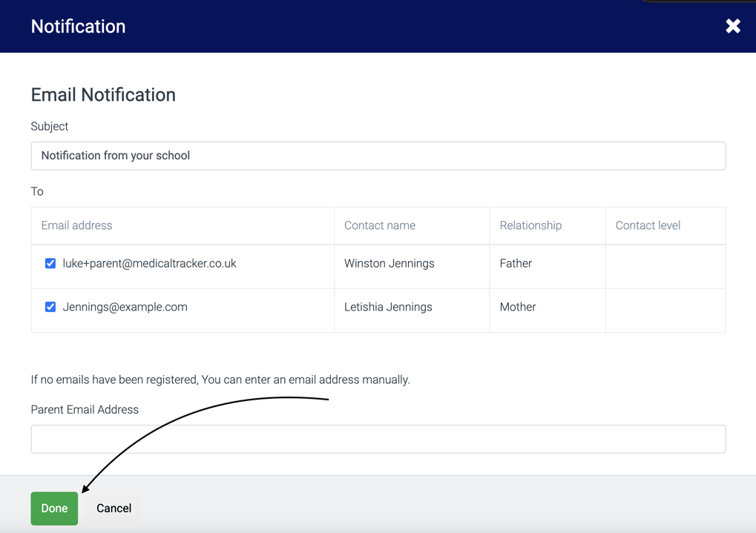Click the Email Notification heading

(x=103, y=95)
